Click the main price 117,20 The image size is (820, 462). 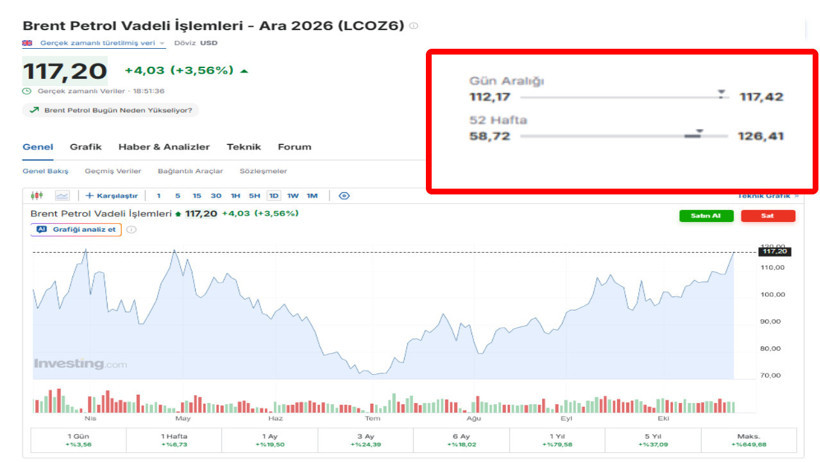pos(65,71)
